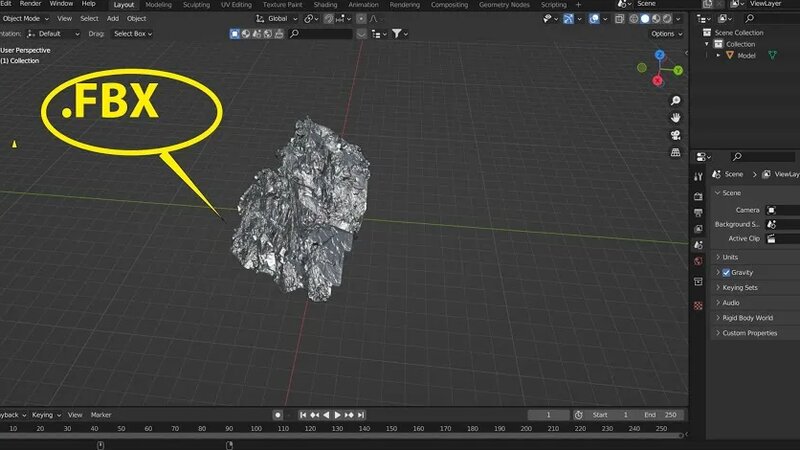Open the Scene properties tab icon
Screen dimensions: 800x450
pos(698,245)
